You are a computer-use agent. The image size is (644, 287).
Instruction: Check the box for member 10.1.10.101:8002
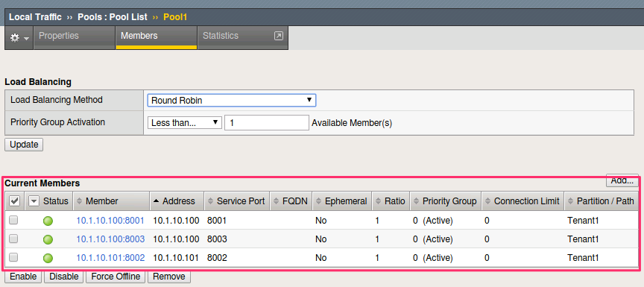pyautogui.click(x=13, y=257)
